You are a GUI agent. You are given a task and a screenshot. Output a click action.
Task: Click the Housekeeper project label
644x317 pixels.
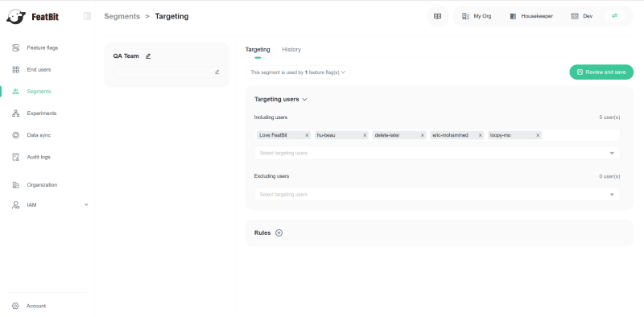(537, 16)
